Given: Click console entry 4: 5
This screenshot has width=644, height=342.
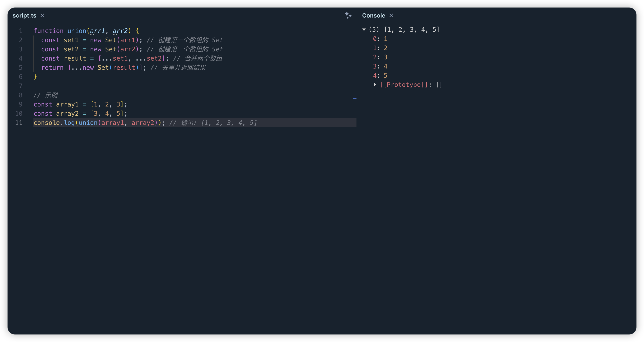Looking at the screenshot, I should click(x=380, y=75).
